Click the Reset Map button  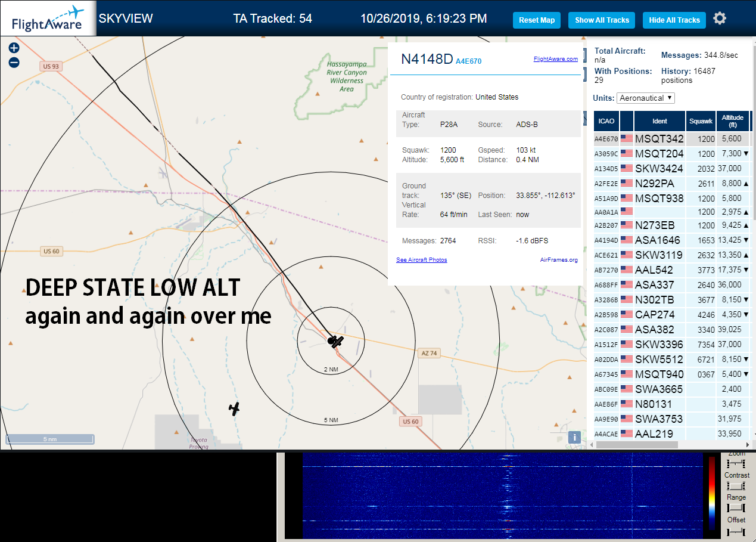coord(537,20)
